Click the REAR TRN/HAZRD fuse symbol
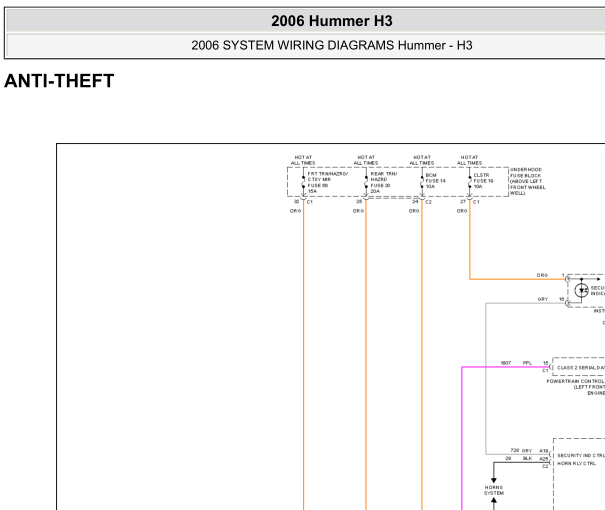 coord(366,182)
